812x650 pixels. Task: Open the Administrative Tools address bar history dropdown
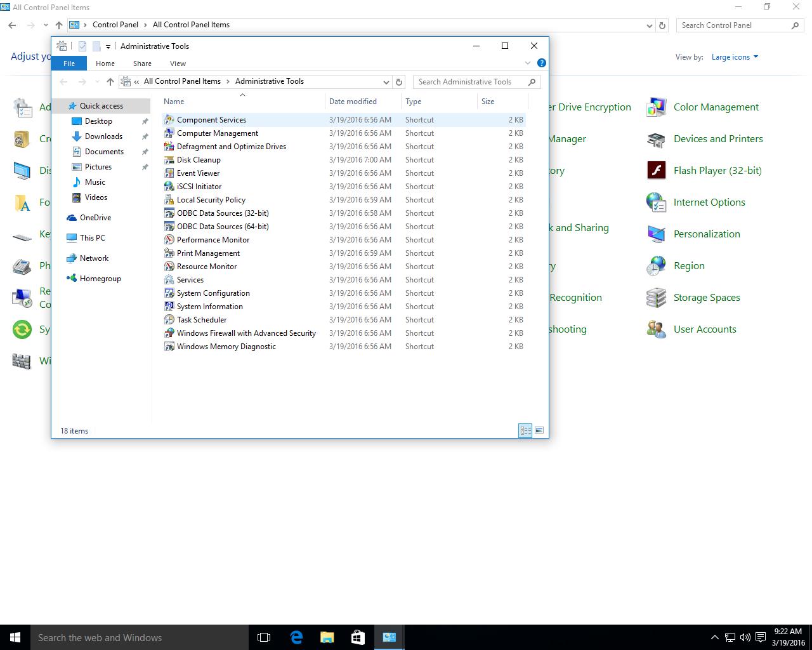pyautogui.click(x=386, y=82)
